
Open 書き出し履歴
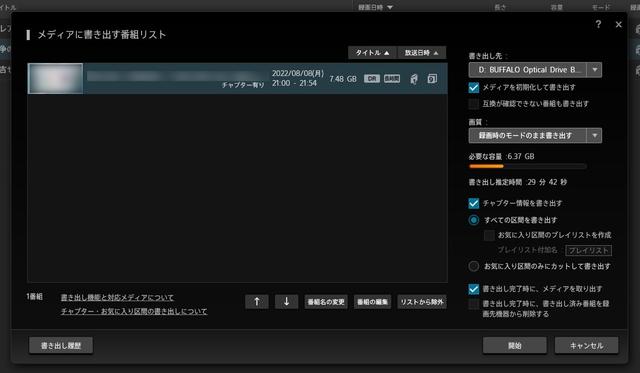[x=61, y=345]
